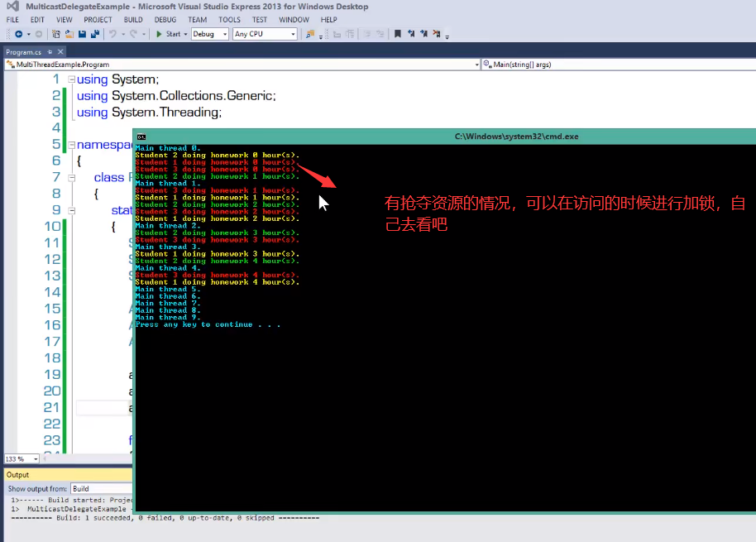
Task: Click the 'Build: 1 succeeded' output line
Action: 165,518
